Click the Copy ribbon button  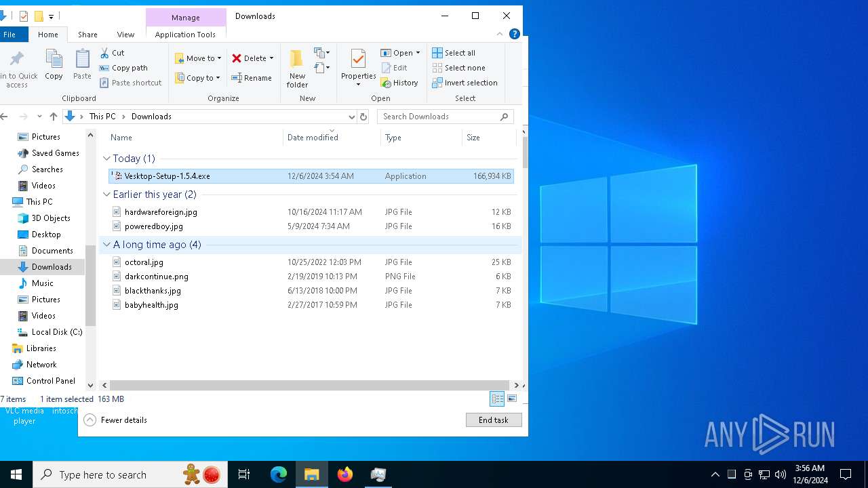pos(54,66)
